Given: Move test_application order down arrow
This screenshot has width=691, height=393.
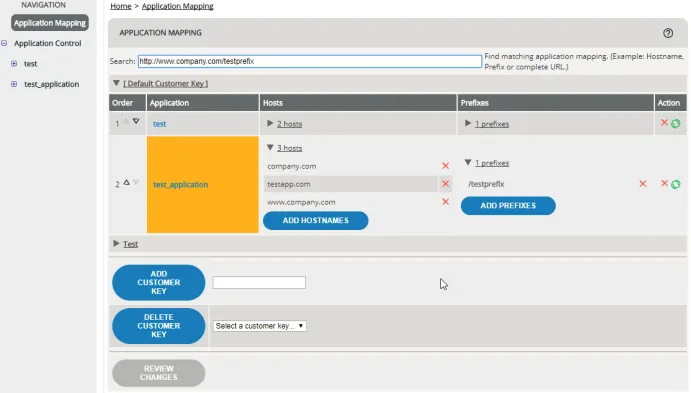Looking at the screenshot, I should click(136, 182).
